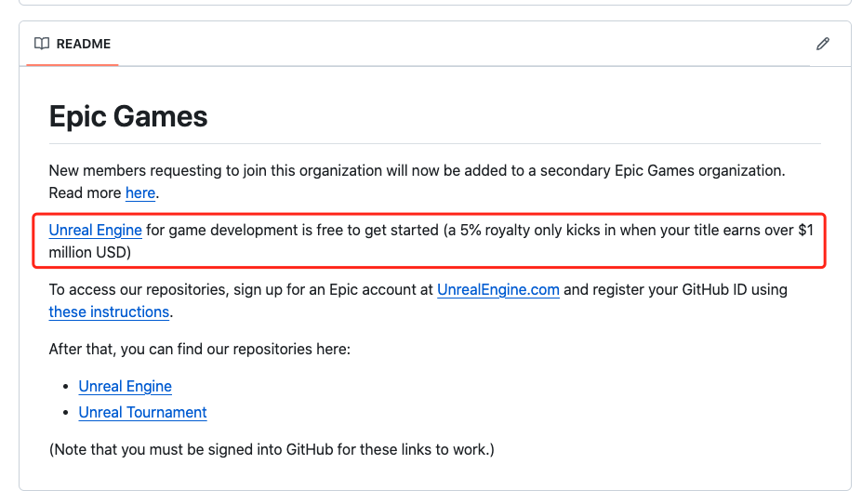Click the "million USD)" text
Screen dimensions: 862x504
pyautogui.click(x=90, y=252)
